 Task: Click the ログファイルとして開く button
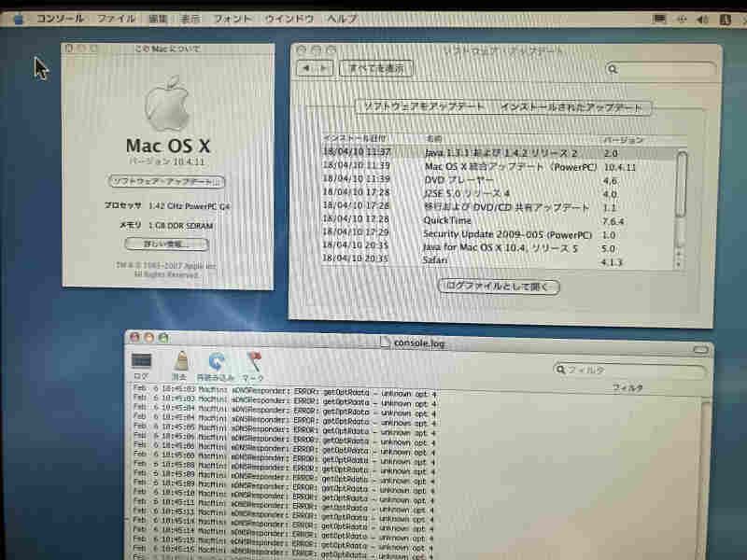pyautogui.click(x=499, y=287)
